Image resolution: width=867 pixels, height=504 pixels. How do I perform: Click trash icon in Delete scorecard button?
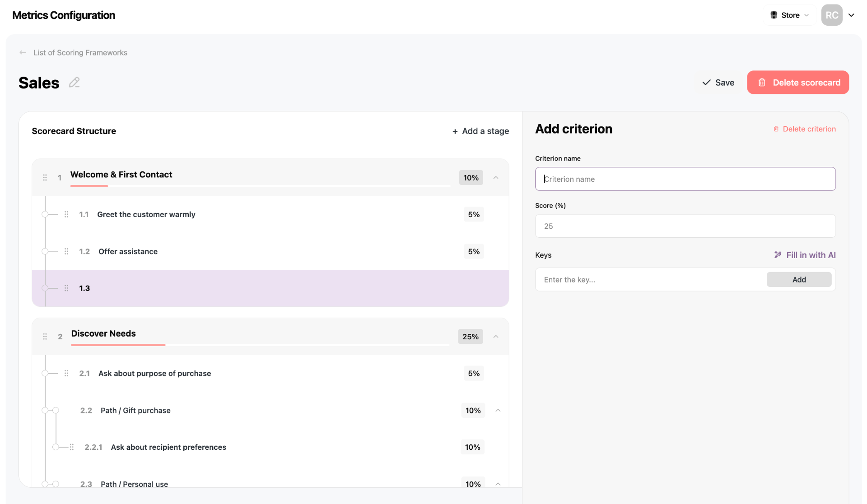click(x=762, y=83)
